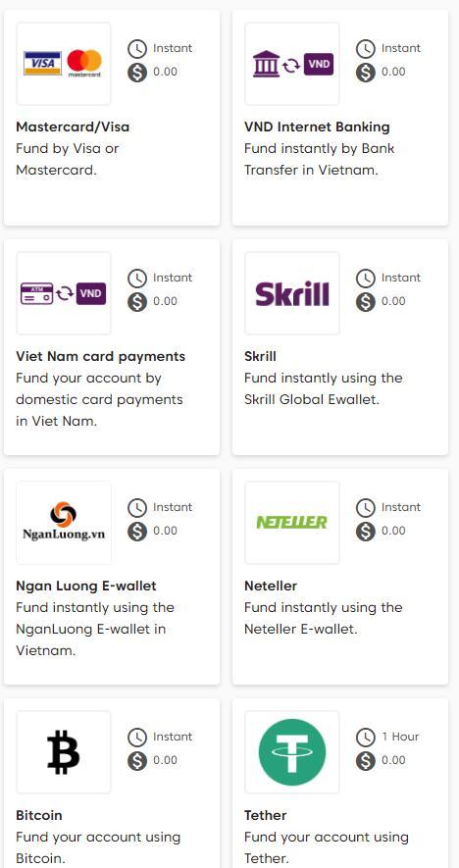Open the VND Internet Banking title
459x868 pixels.
317,127
